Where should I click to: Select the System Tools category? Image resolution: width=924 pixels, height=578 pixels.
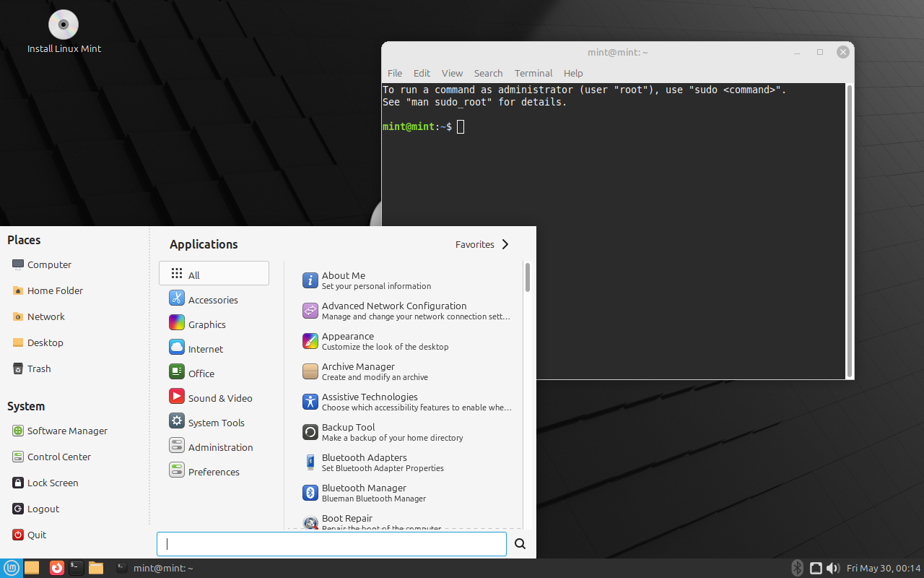point(214,421)
